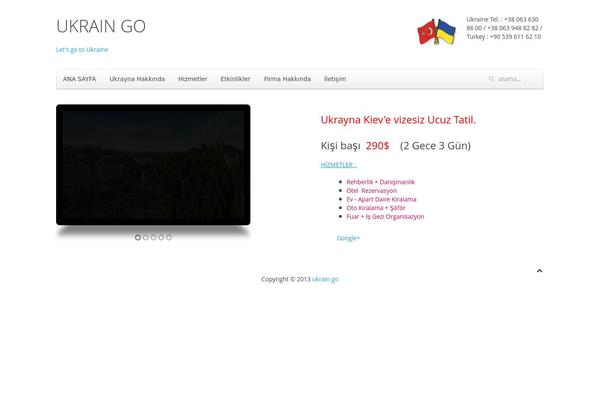Select the second slideshow dot
Screen dimensions: 600x400
[145, 237]
